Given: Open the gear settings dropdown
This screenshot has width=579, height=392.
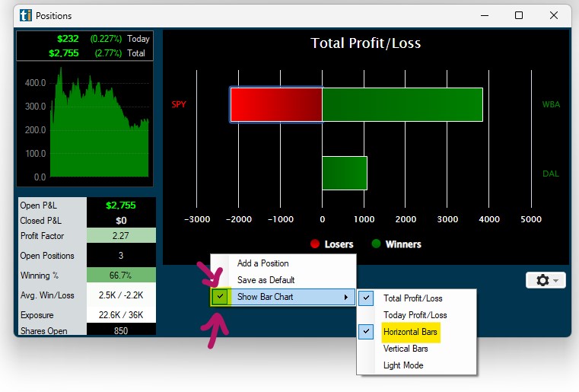Looking at the screenshot, I should click(546, 280).
